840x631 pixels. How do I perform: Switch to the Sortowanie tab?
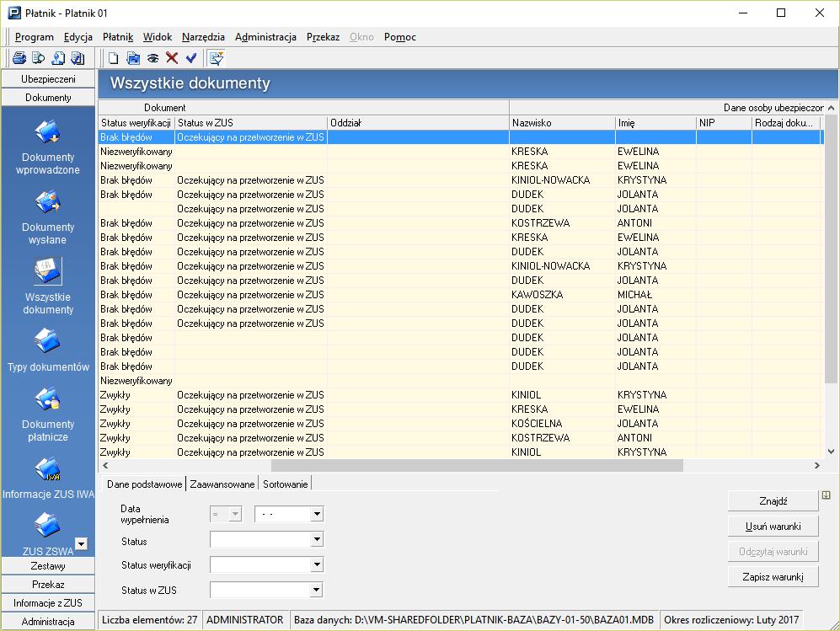point(285,484)
